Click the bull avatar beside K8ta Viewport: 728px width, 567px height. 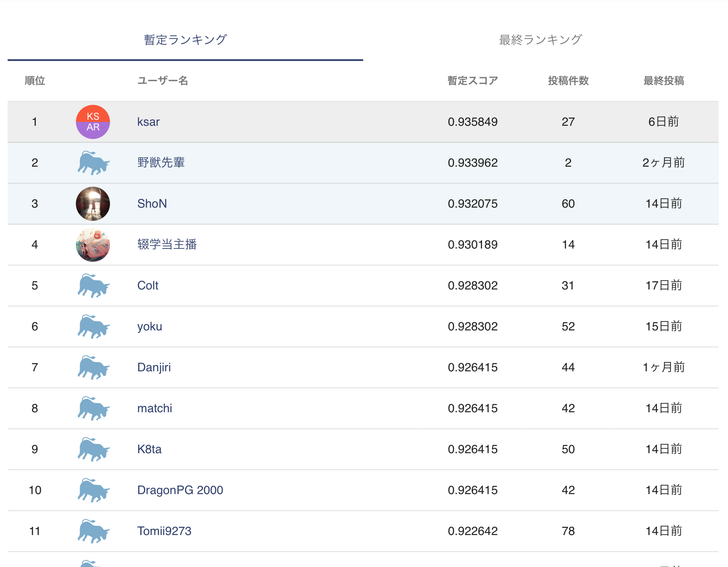pyautogui.click(x=93, y=449)
